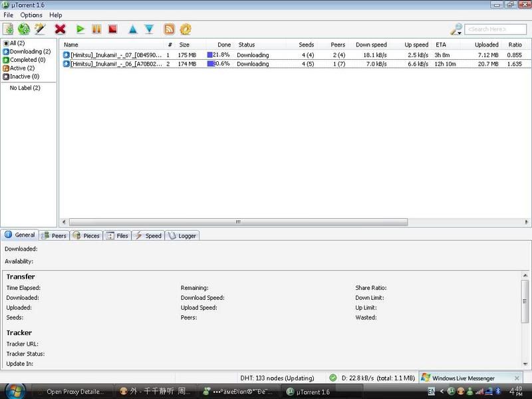Click the download status icon of Inukami 06
Screen dimensions: 532x399
[x=66, y=64]
